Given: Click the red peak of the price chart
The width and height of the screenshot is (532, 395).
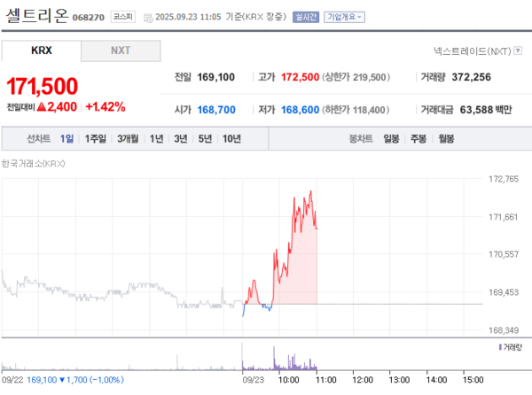Looking at the screenshot, I should [311, 191].
